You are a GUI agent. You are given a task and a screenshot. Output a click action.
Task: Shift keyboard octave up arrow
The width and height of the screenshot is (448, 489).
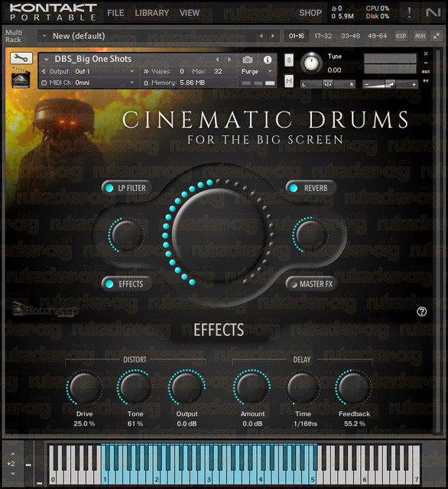(13, 454)
